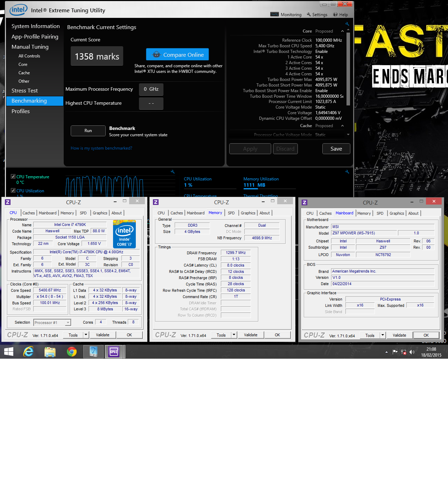Click Core Speed value 5400.67 MHz
Image resolution: width=448 pixels, height=496 pixels.
coord(50,290)
